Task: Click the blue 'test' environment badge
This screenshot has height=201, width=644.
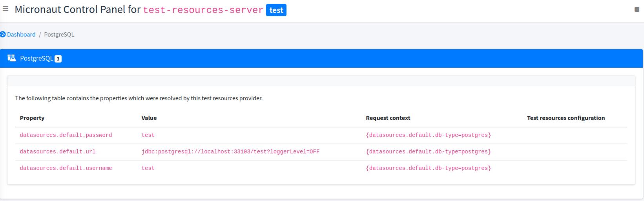Action: coord(276,10)
